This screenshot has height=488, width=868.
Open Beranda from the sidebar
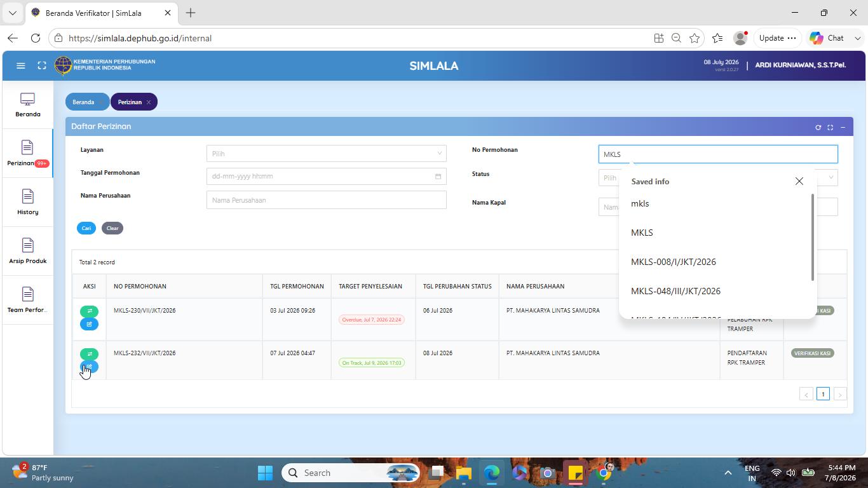(28, 105)
